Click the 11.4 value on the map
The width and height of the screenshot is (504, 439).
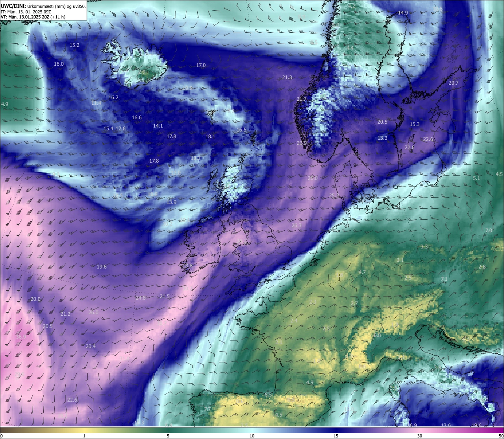coord(96,103)
